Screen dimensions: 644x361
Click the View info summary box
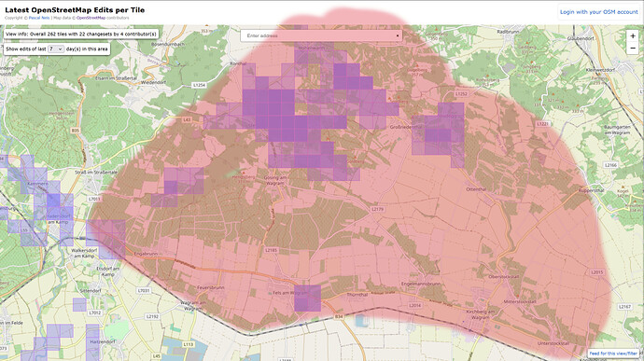pyautogui.click(x=81, y=35)
